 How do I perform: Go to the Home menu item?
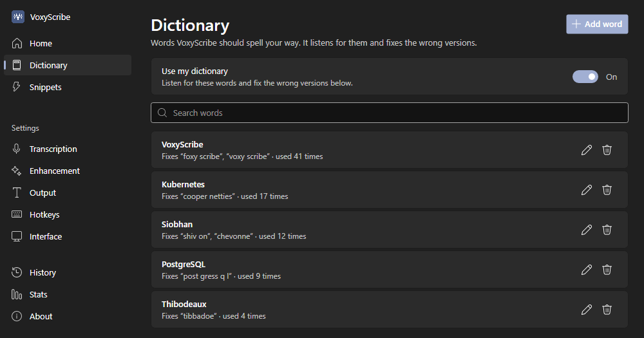68,43
